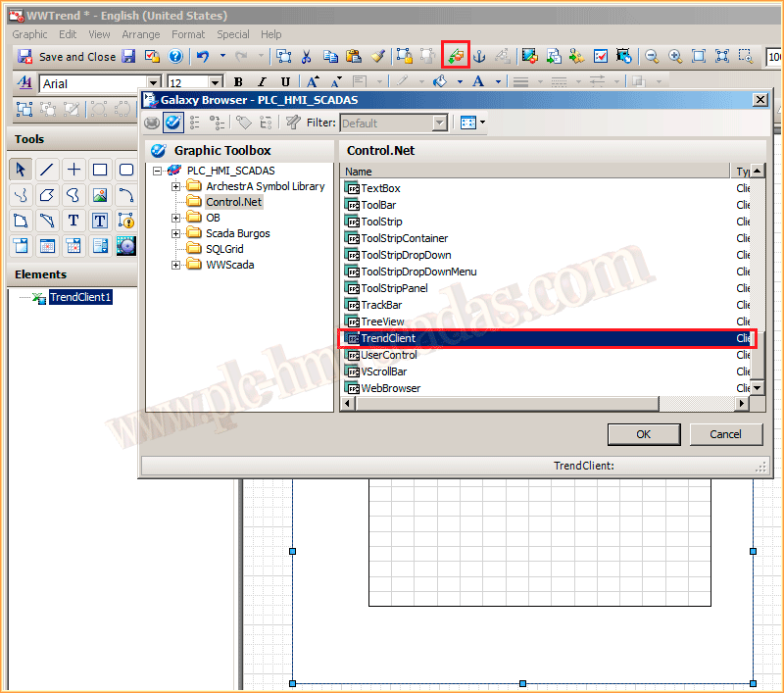Click the Cut scissors icon

coord(307,57)
